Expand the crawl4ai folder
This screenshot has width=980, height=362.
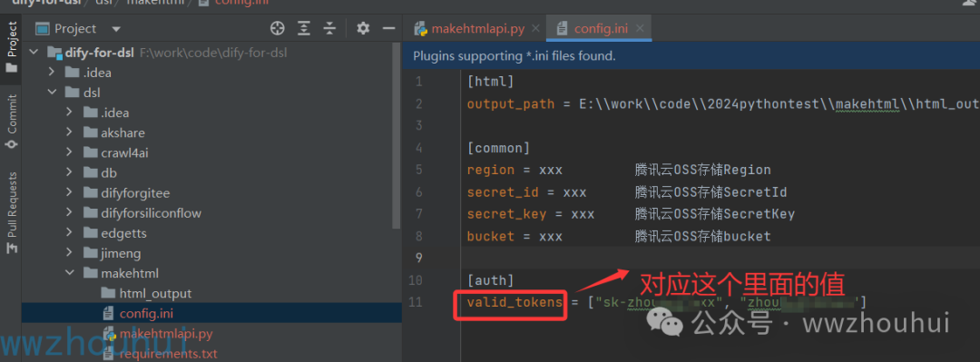click(x=70, y=152)
